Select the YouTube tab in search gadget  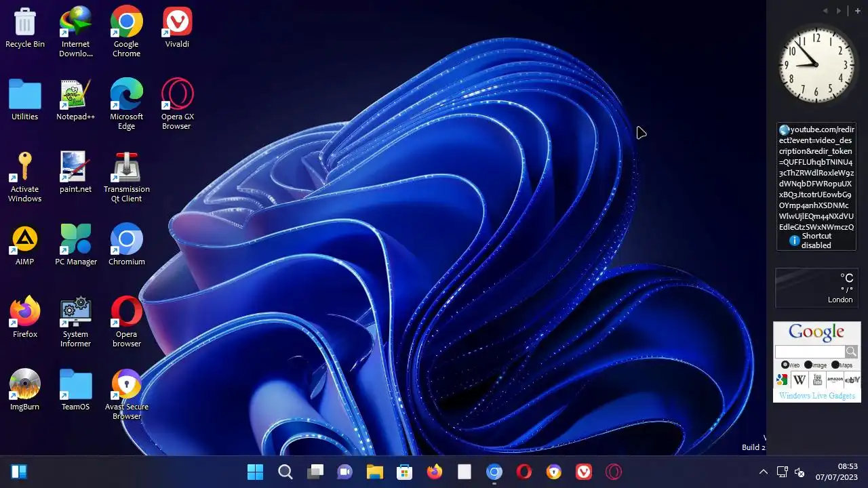(x=817, y=380)
